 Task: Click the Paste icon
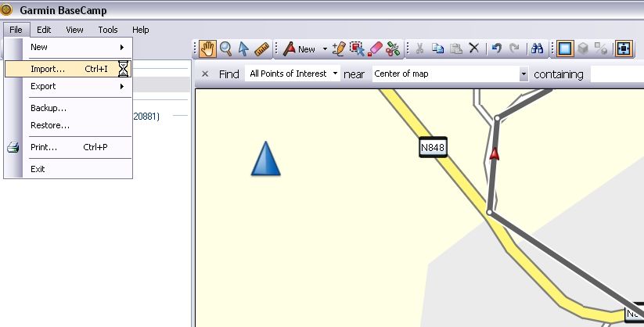pos(456,49)
